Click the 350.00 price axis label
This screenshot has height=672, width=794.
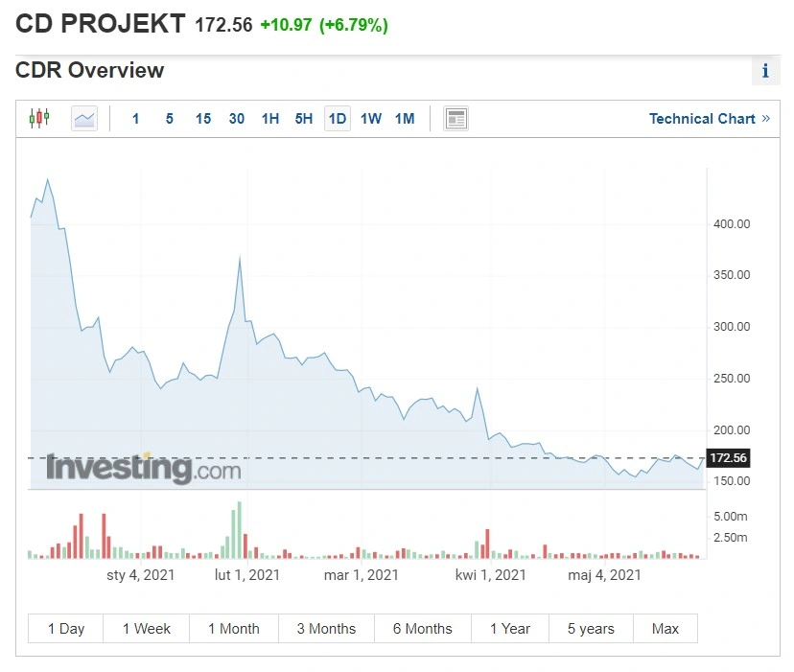click(732, 275)
